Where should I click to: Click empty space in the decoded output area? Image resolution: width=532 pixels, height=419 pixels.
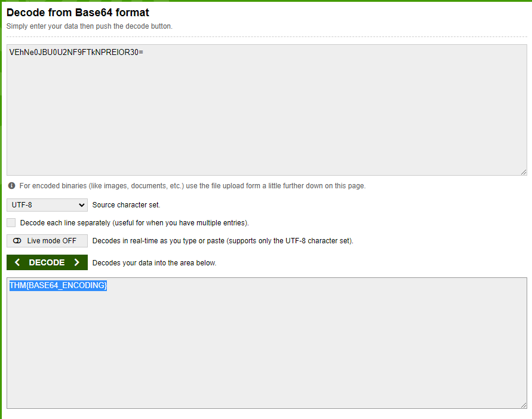click(x=266, y=353)
